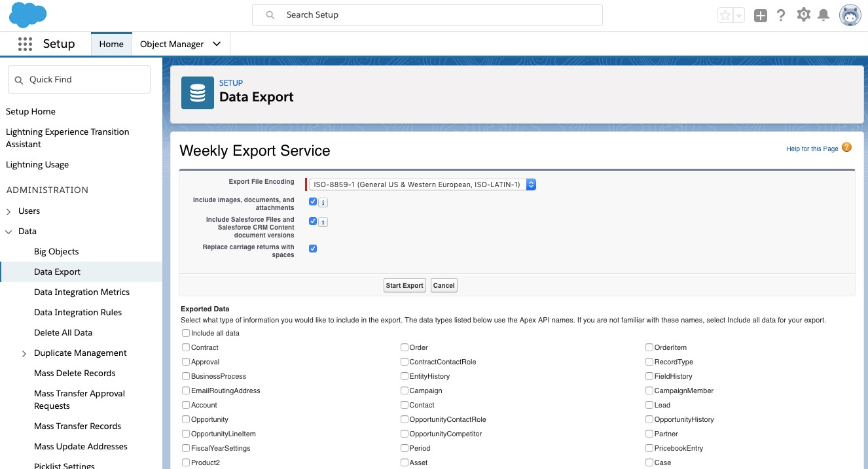Check the Account checkbox
The height and width of the screenshot is (469, 868).
[x=186, y=405]
